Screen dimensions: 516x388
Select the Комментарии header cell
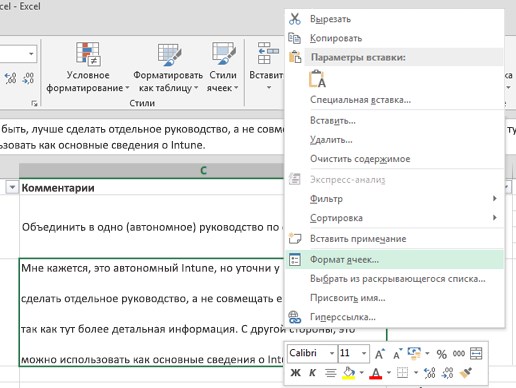click(151, 188)
